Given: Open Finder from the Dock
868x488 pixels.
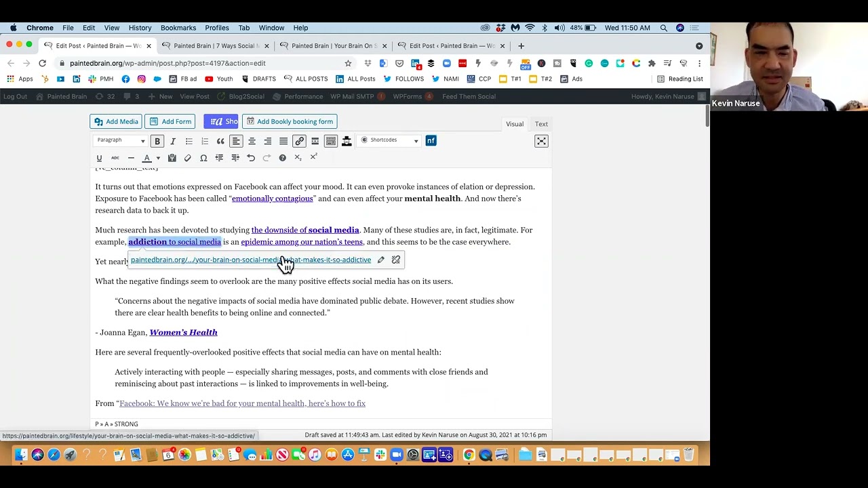Looking at the screenshot, I should 21,454.
